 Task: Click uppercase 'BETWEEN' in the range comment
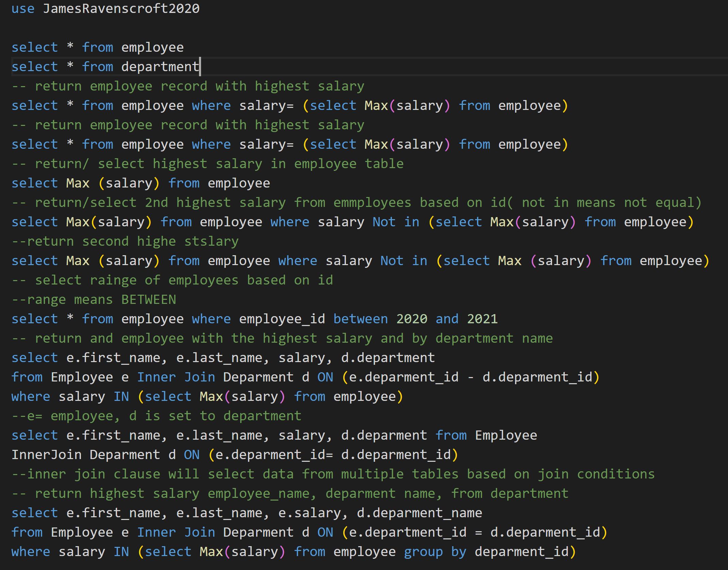pyautogui.click(x=148, y=299)
